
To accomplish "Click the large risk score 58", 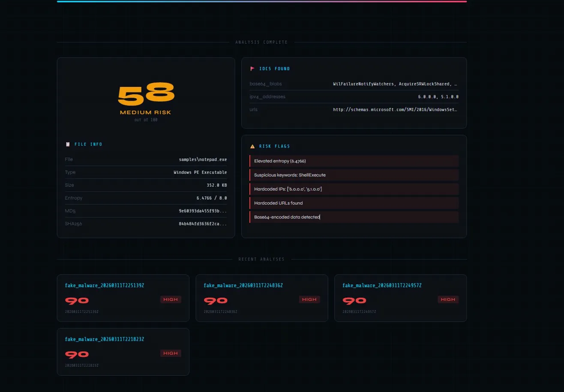I will pyautogui.click(x=146, y=94).
